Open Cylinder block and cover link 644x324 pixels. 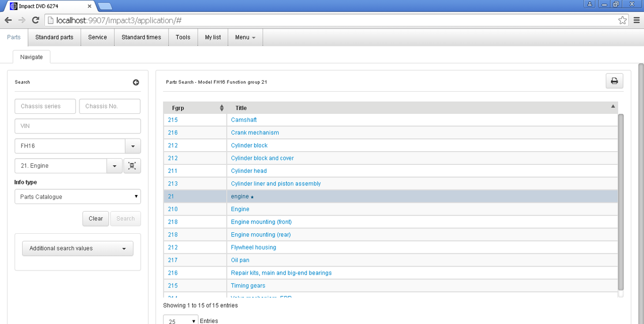(x=263, y=158)
